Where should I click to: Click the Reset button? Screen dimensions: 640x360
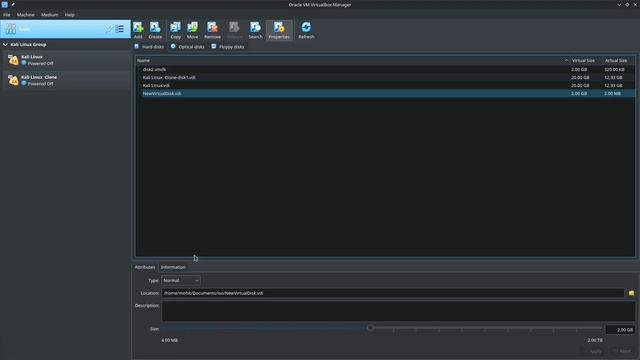623,351
